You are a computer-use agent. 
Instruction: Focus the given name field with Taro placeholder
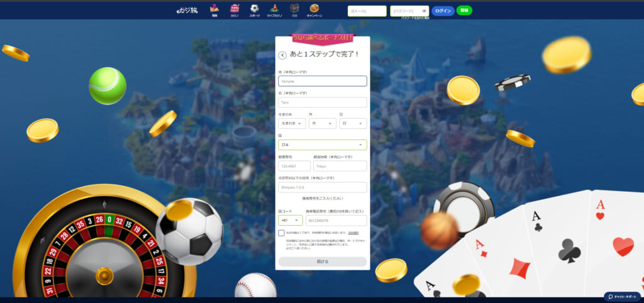(323, 102)
